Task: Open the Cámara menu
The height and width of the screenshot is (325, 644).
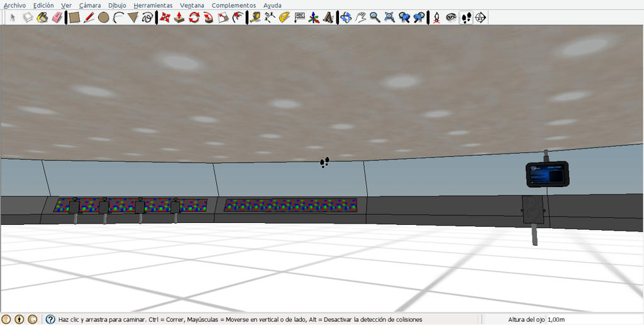Action: tap(90, 5)
